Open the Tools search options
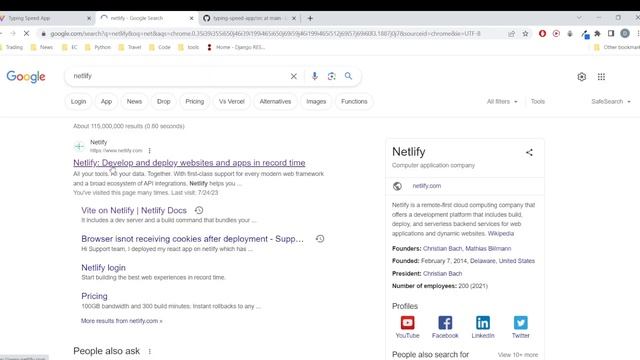The image size is (640, 360). point(538,102)
